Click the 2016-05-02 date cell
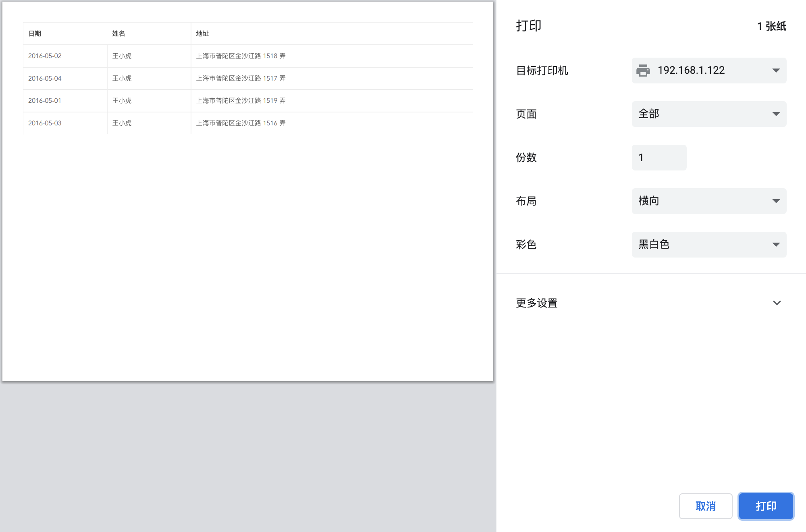 point(45,56)
